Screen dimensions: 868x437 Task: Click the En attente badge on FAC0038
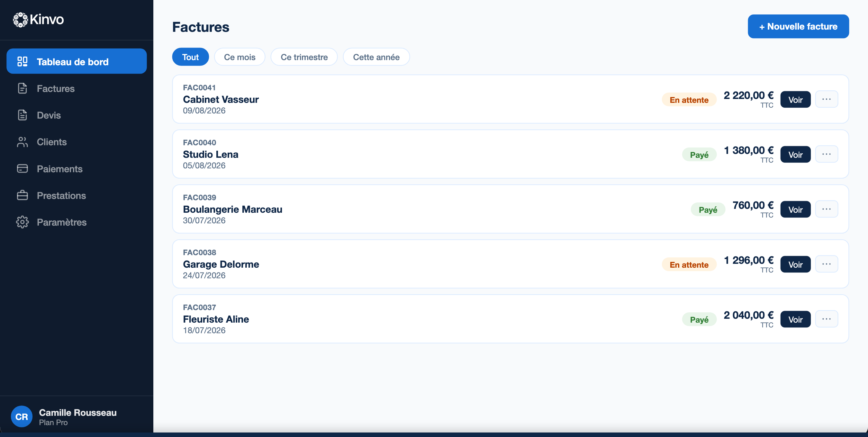[689, 265]
